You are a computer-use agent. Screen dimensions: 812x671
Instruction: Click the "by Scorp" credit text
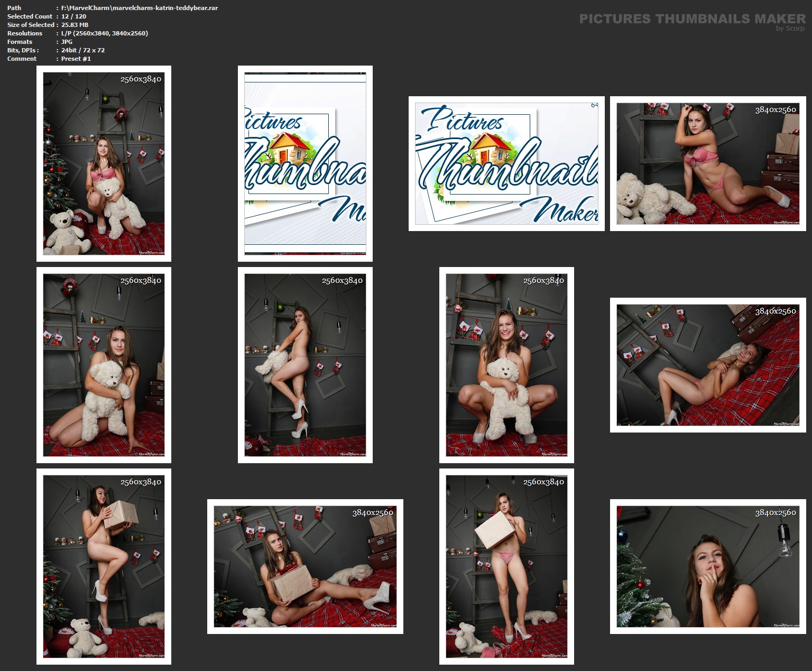click(x=790, y=29)
